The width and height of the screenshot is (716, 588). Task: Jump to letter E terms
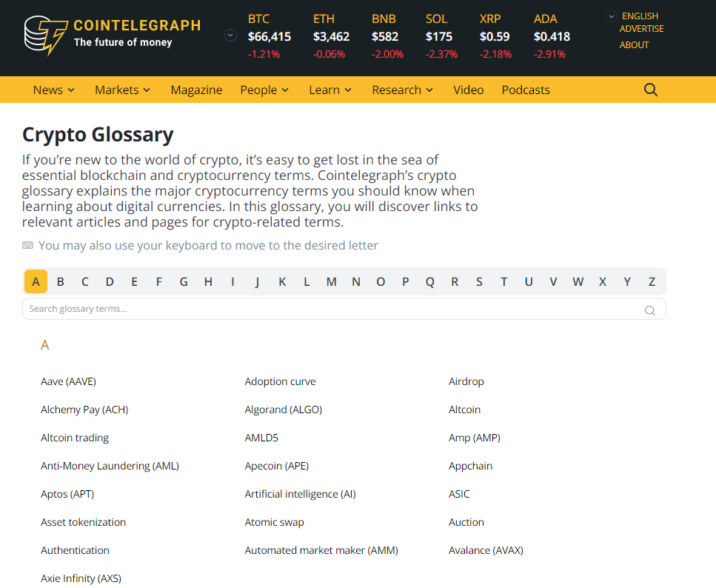pos(134,281)
